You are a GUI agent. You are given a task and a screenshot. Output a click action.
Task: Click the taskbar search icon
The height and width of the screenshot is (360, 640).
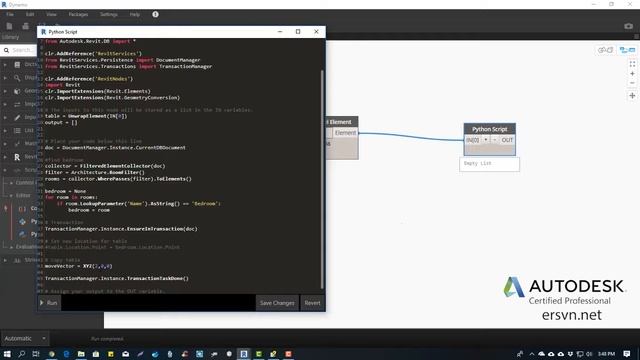22,353
